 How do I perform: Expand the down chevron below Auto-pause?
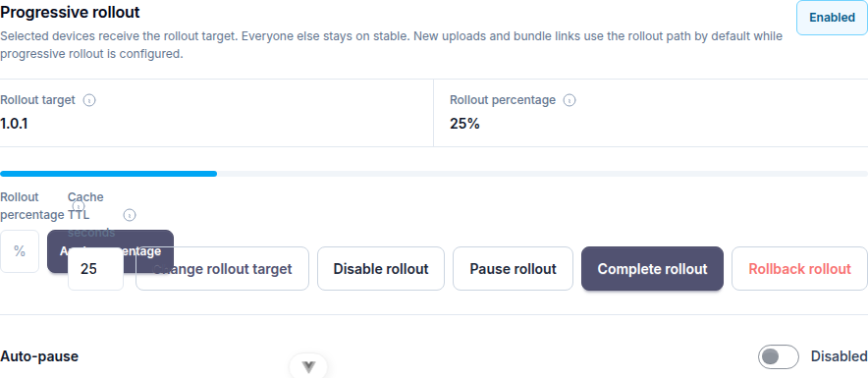pos(308,366)
